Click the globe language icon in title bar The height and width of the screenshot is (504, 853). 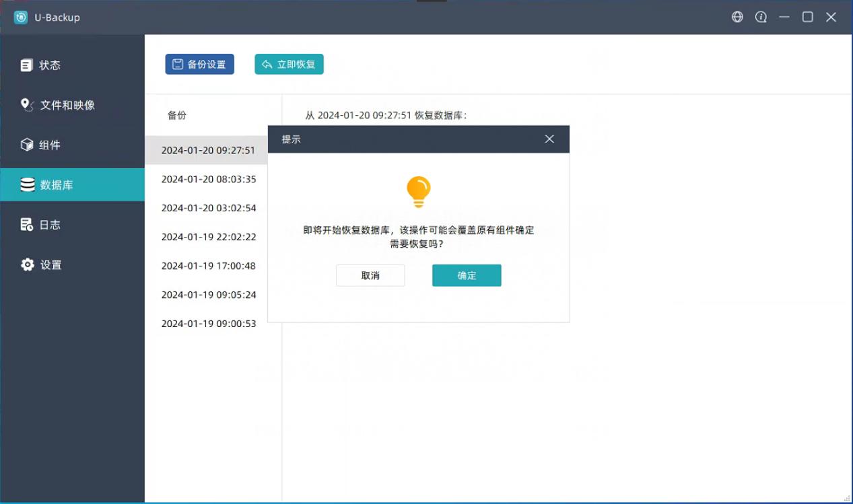tap(737, 17)
